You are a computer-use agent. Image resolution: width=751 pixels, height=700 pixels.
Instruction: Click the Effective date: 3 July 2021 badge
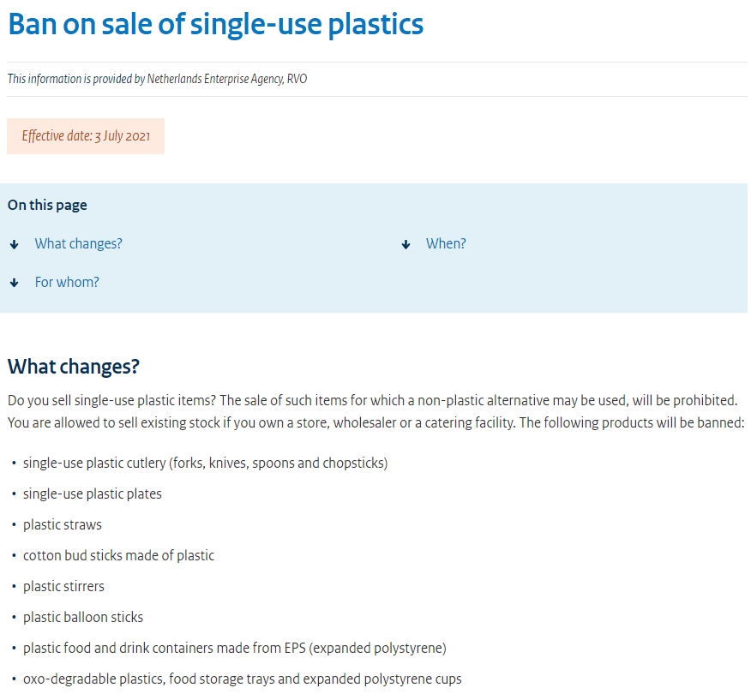point(86,136)
